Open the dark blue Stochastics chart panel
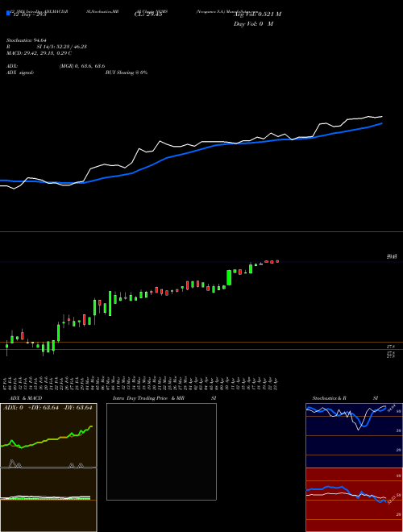 pos(354,435)
